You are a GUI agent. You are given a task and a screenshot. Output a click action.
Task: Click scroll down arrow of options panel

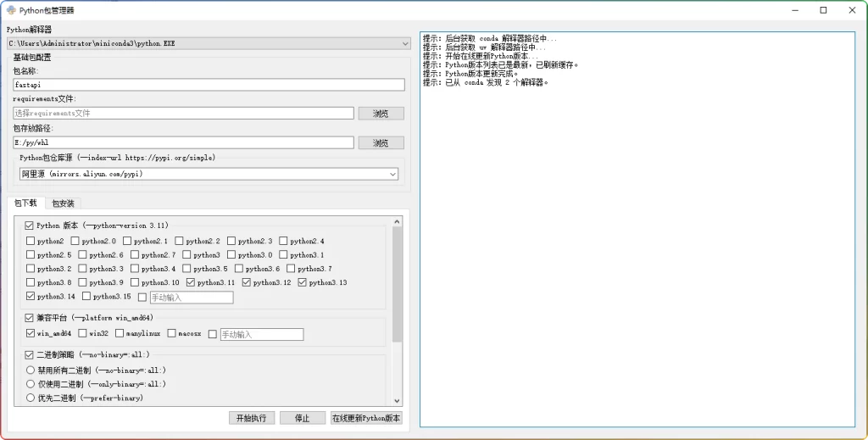coord(397,401)
